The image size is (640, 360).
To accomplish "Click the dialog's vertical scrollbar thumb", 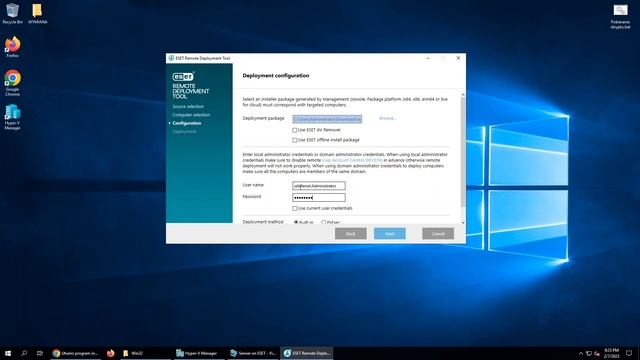I will click(x=463, y=152).
